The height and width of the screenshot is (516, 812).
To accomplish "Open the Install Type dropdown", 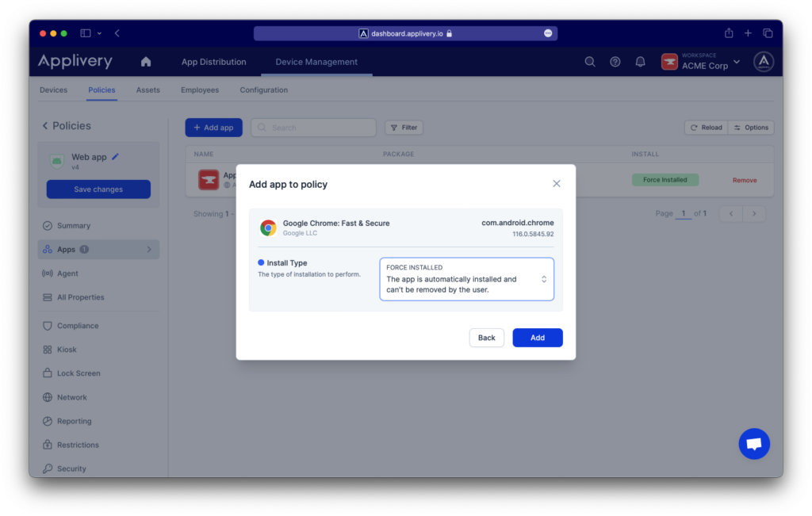I will [466, 279].
